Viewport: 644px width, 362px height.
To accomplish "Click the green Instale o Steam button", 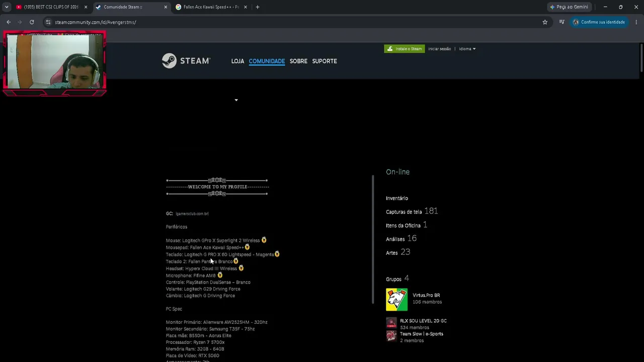I will point(405,49).
